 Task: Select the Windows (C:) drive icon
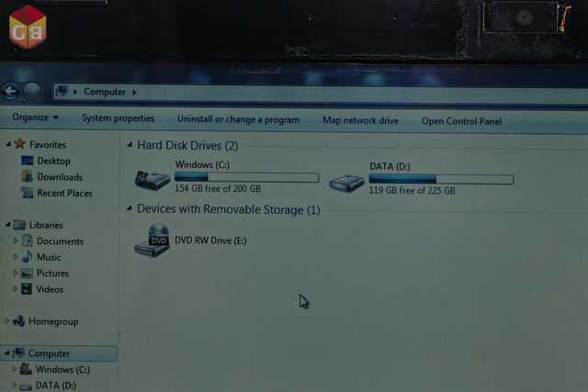click(x=153, y=180)
